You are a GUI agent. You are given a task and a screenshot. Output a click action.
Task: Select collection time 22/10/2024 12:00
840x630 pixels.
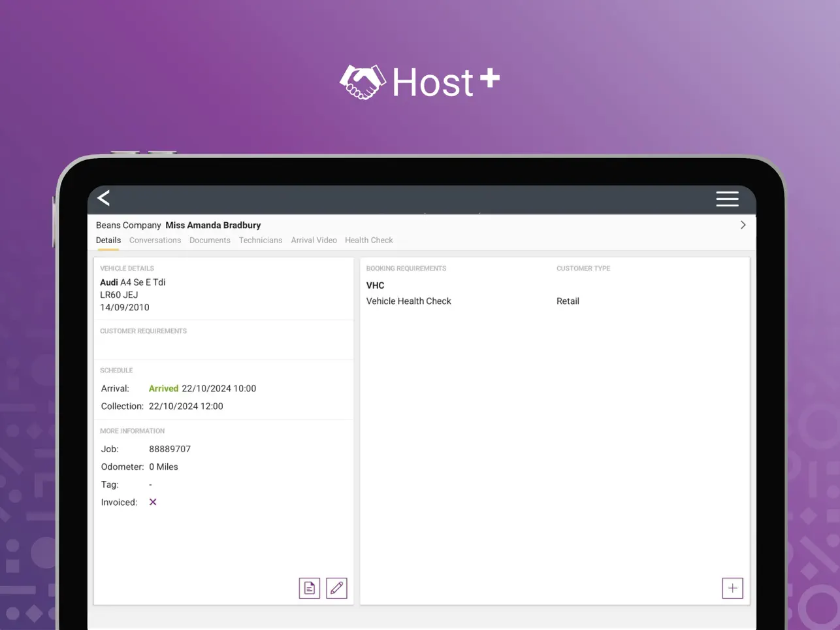click(x=186, y=406)
